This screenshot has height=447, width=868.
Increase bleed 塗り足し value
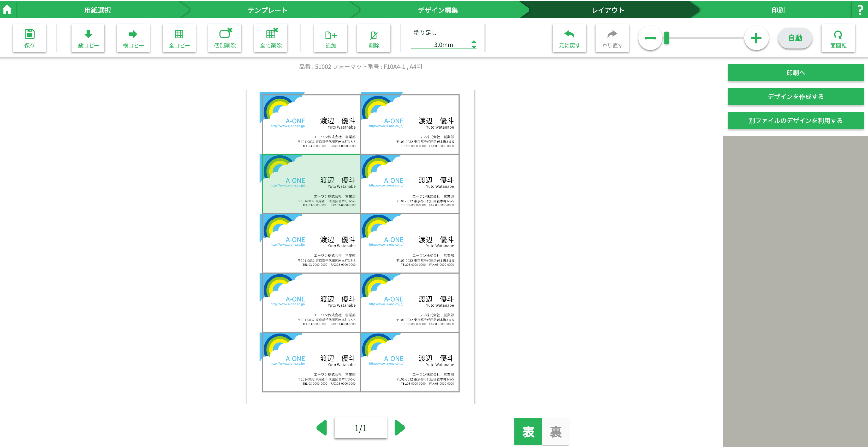point(474,42)
